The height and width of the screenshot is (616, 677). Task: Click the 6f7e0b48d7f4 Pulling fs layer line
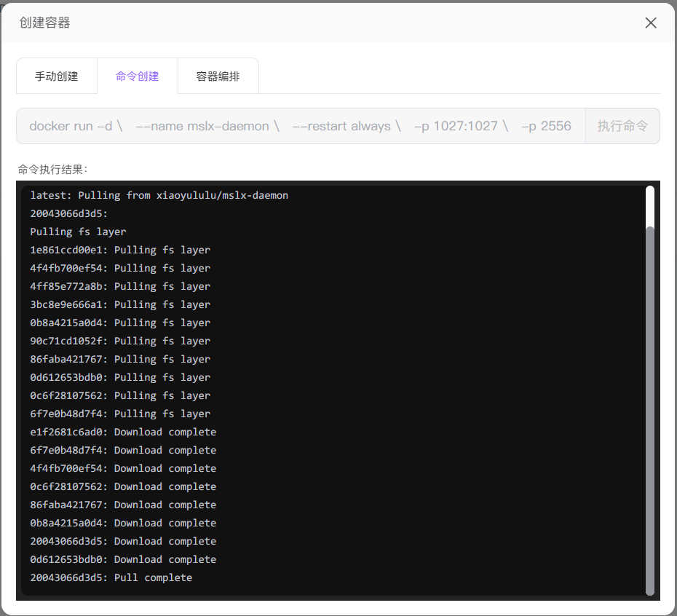tap(120, 414)
